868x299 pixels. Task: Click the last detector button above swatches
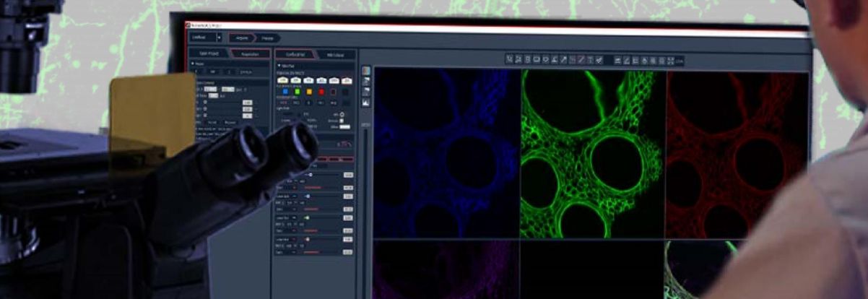click(x=347, y=81)
